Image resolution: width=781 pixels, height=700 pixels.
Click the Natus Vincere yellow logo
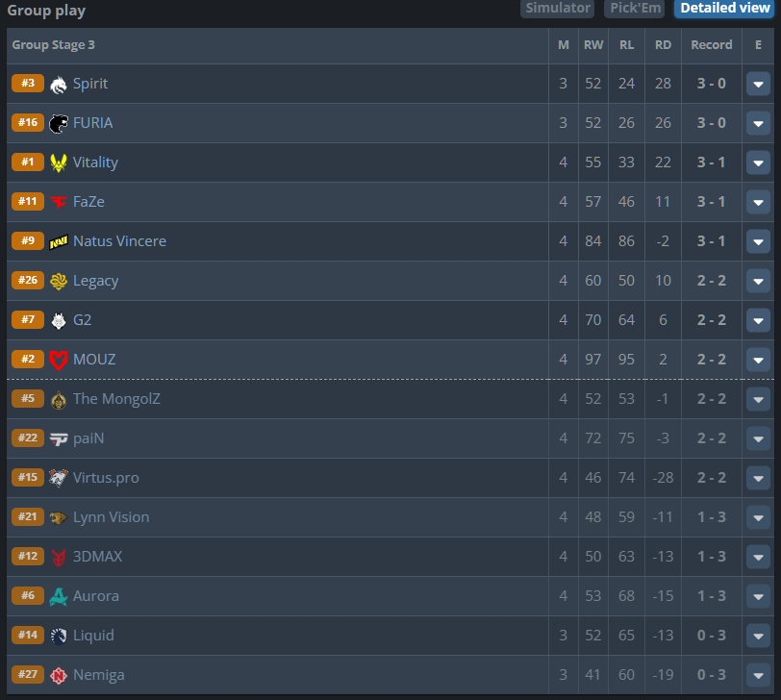(59, 242)
